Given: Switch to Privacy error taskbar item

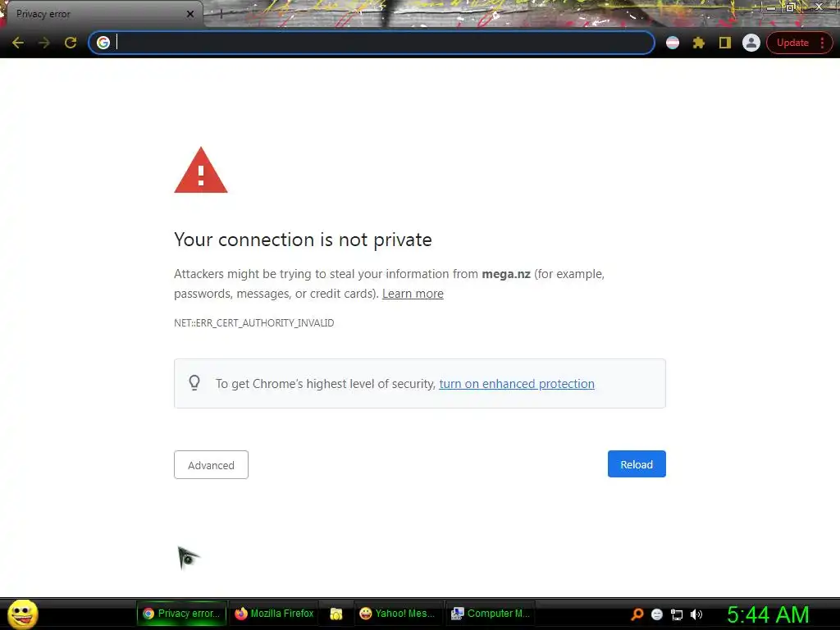Looking at the screenshot, I should point(181,614).
